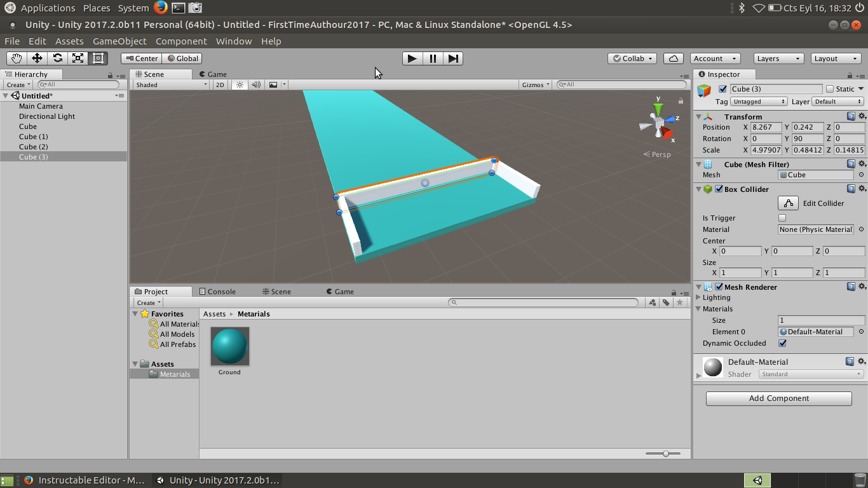
Task: Toggle Mesh Renderer enabled checkbox
Action: tap(719, 287)
